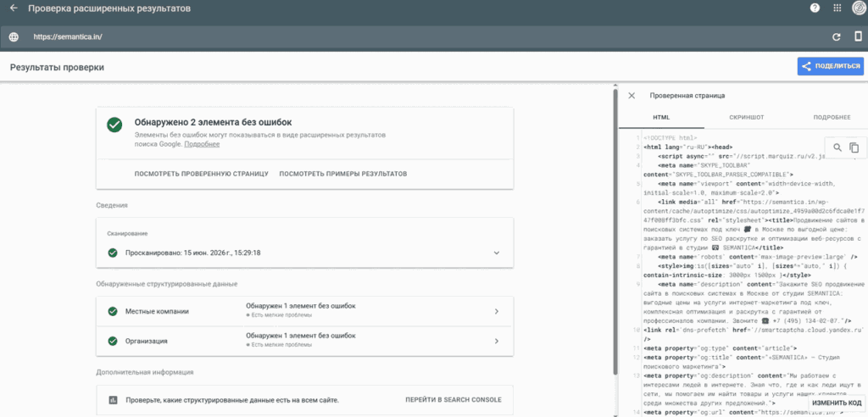Click the «Изменить код» button
Screen dimensions: 868x417
[x=838, y=403]
